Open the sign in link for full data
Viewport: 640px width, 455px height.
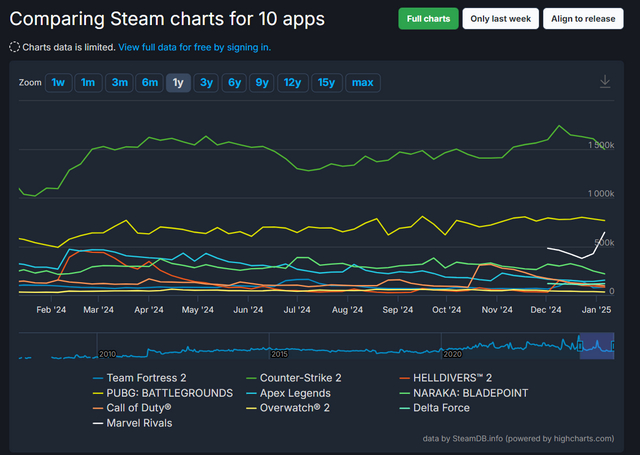[194, 47]
